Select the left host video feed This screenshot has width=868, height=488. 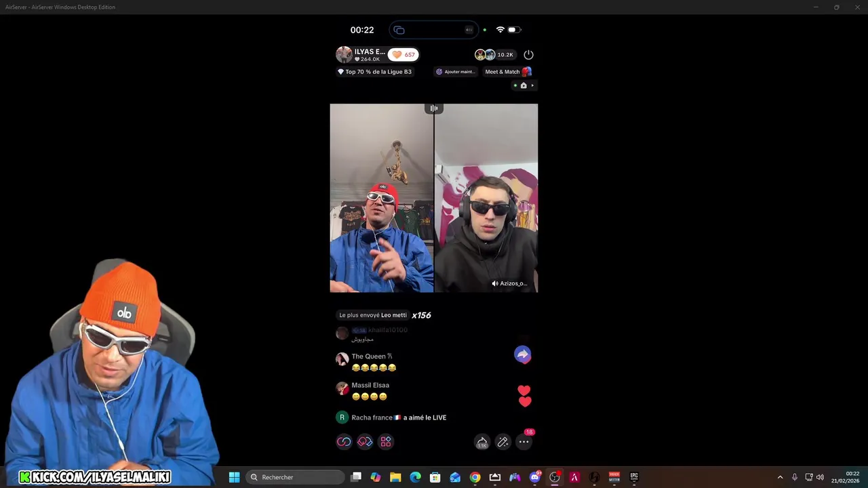coord(382,198)
